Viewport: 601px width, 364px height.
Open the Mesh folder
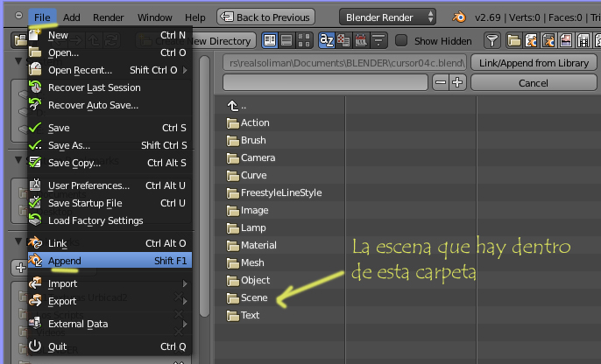tap(245, 263)
